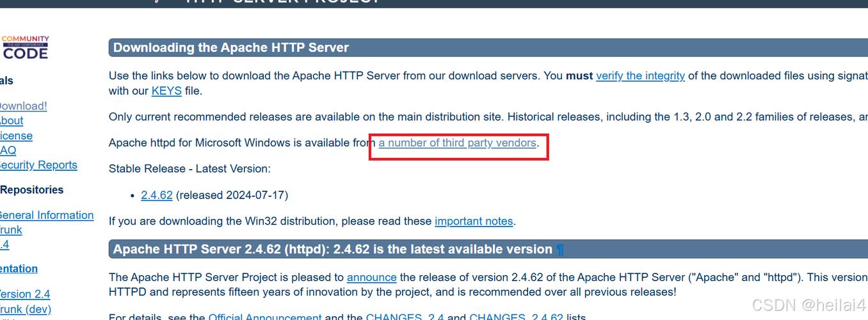Screen dimensions: 868x320
Task: Open the KEYS file link
Action: (166, 91)
